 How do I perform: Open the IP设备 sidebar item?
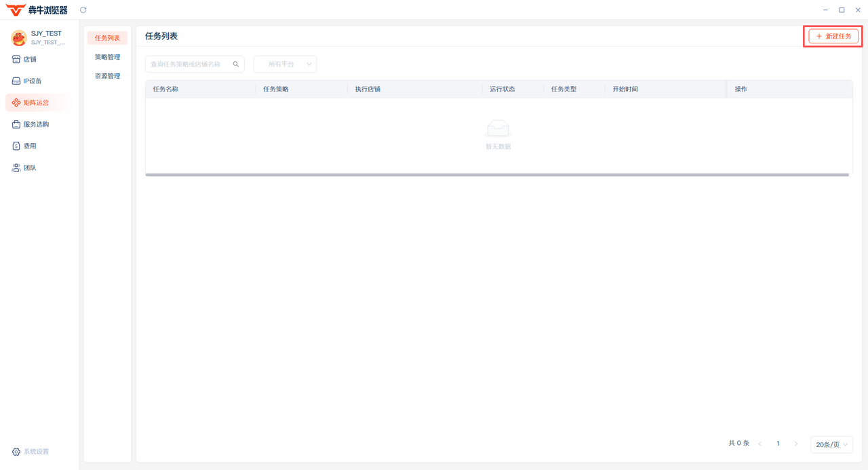(x=32, y=81)
